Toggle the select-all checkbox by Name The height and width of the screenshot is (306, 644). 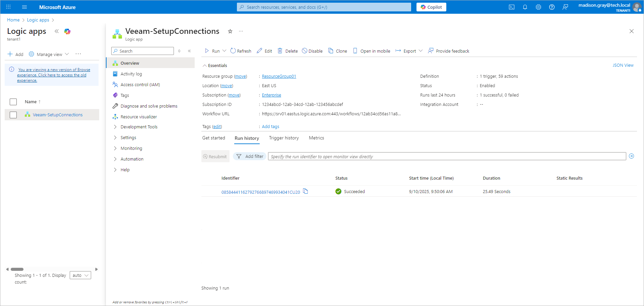pos(13,102)
